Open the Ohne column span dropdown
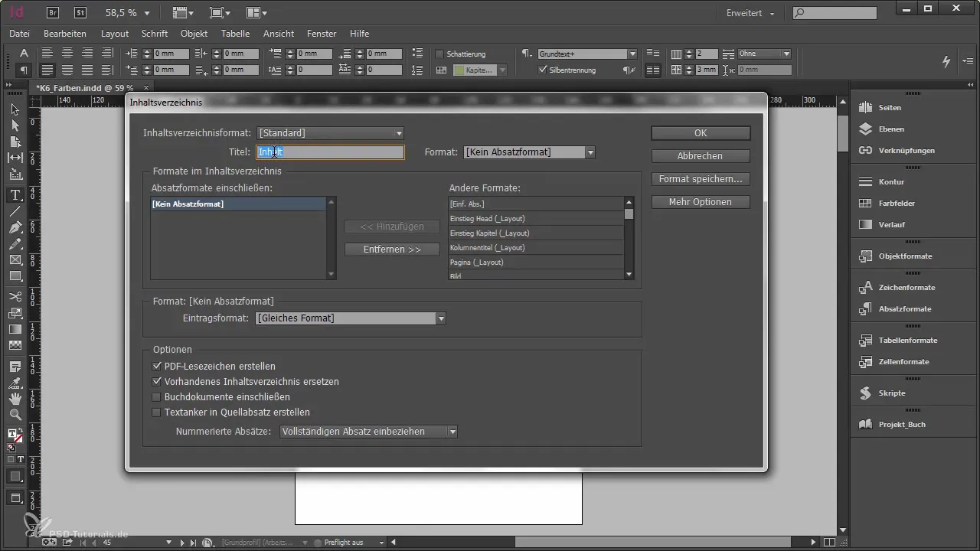 click(x=764, y=54)
